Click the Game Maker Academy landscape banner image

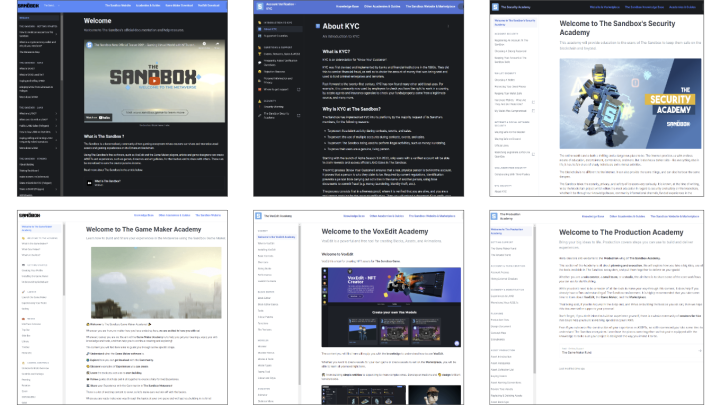pyautogui.click(x=156, y=283)
